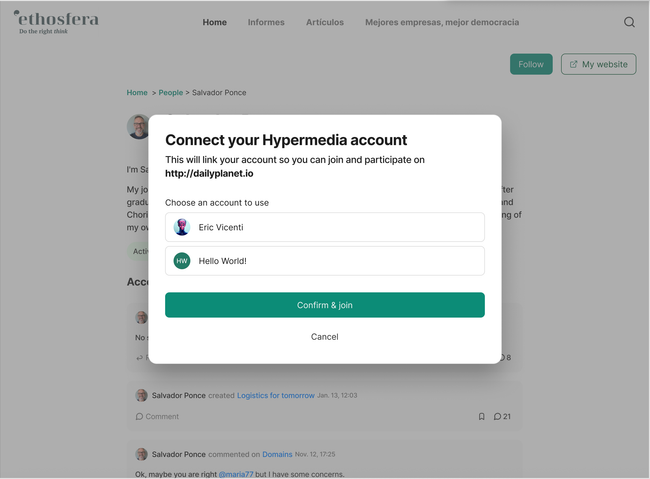
Task: Go to Articulos in the top menu
Action: (x=325, y=22)
